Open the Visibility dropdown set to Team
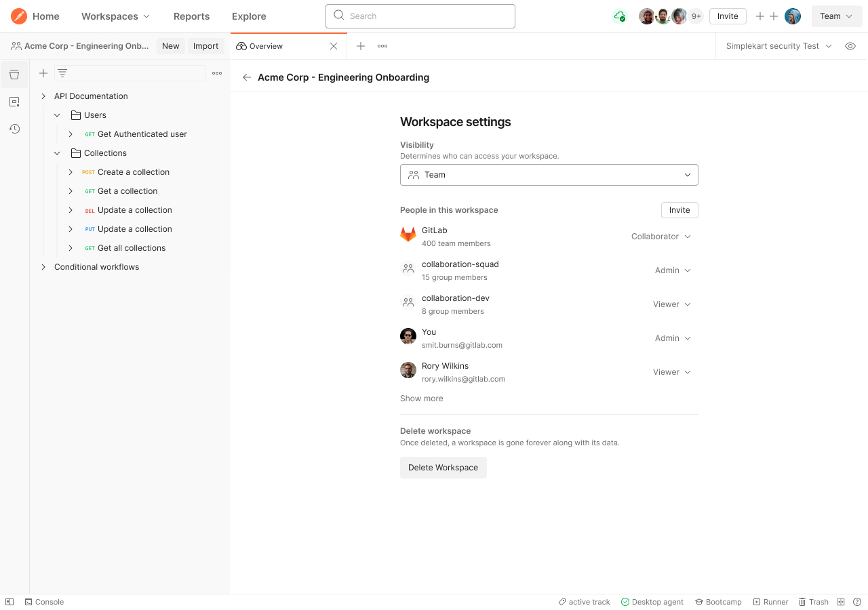This screenshot has height=610, width=868. [x=549, y=175]
